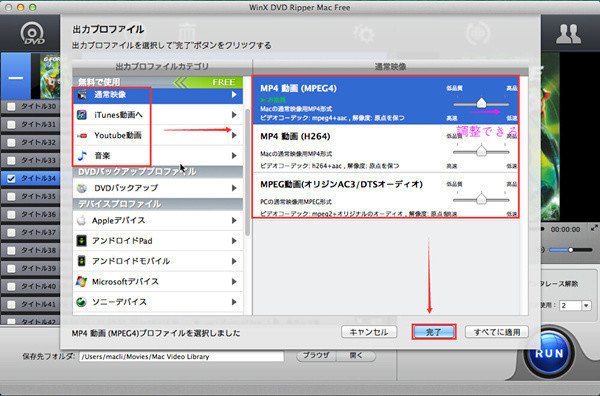This screenshot has width=600, height=396.
Task: Click the 完了 button
Action: [434, 332]
